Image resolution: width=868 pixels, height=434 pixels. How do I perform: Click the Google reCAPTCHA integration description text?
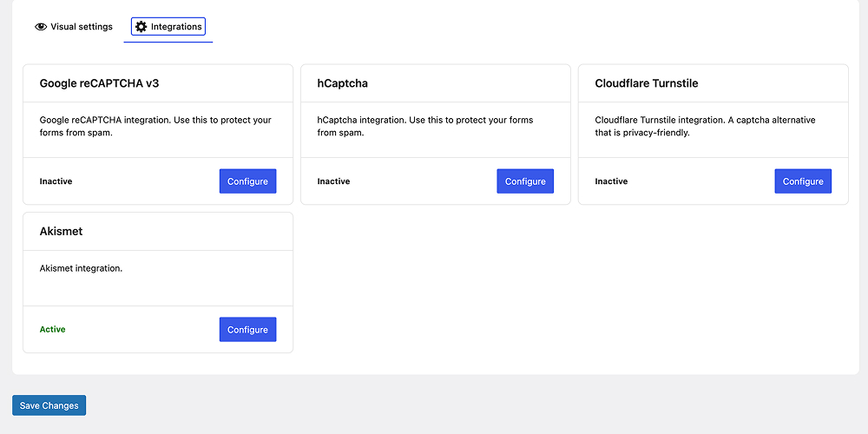(155, 126)
